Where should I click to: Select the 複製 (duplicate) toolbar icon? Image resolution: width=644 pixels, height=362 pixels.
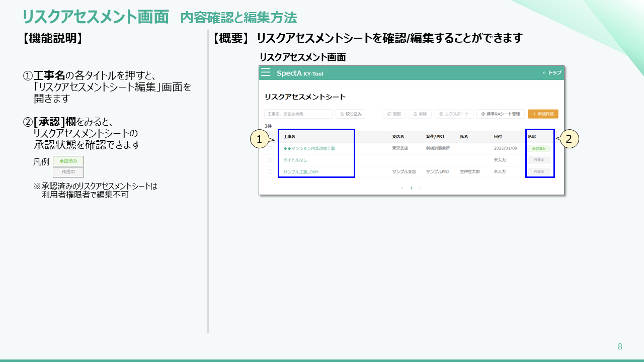(389, 114)
